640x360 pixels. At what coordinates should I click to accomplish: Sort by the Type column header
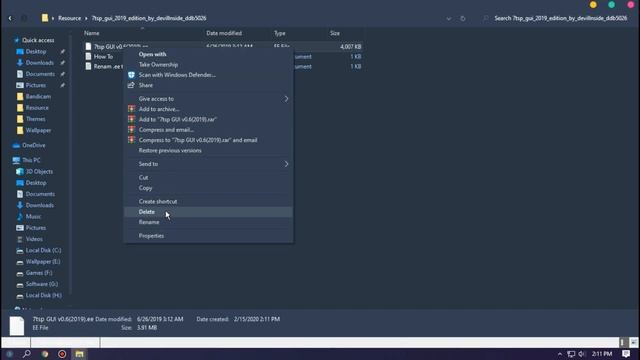tap(280, 33)
